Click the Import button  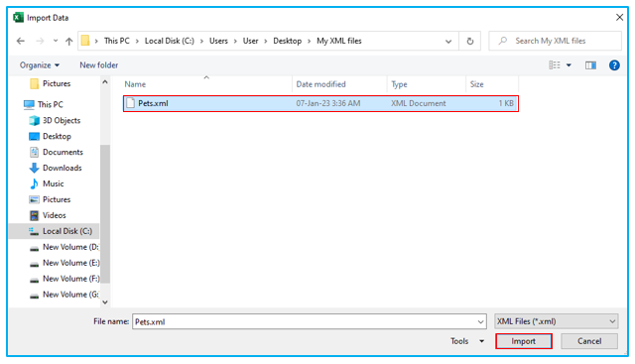523,341
